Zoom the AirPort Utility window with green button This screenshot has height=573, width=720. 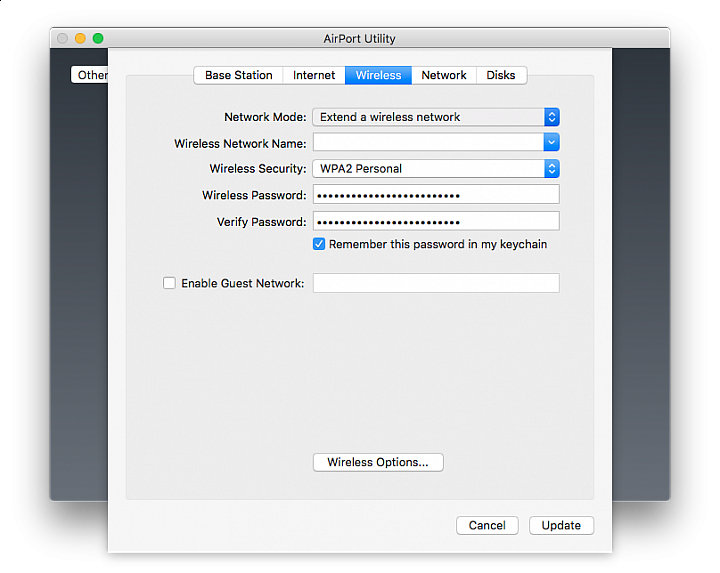(x=98, y=38)
